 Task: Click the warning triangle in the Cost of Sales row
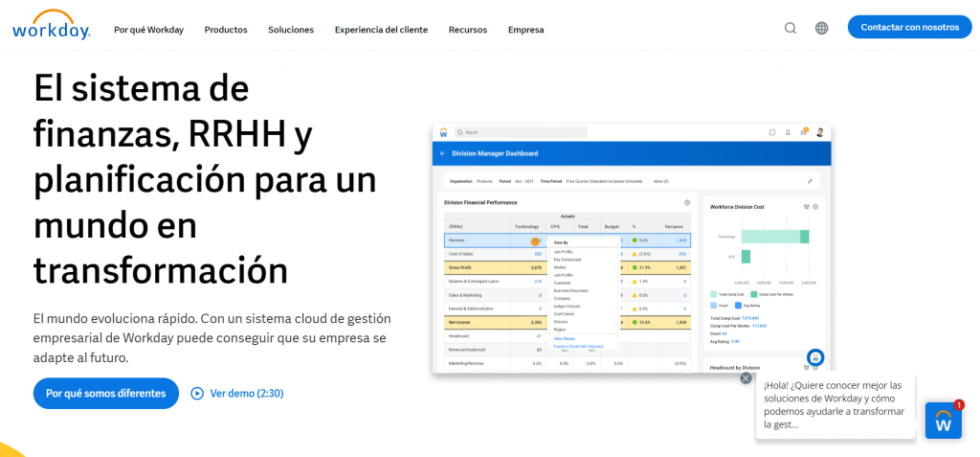point(635,254)
